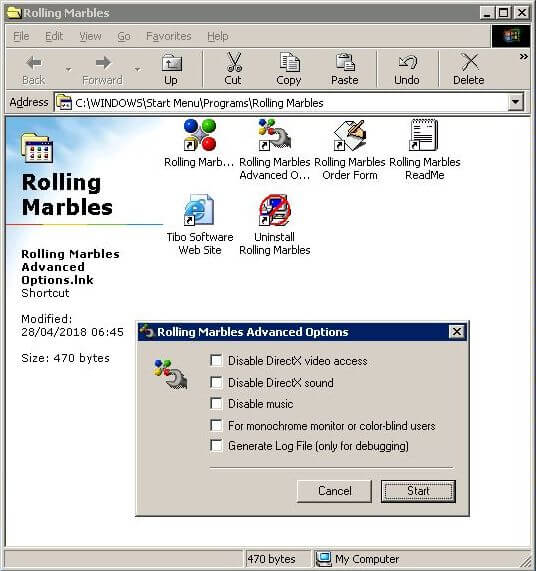Click the Cut scissors toolbar icon
Image resolution: width=536 pixels, height=571 pixels.
tap(233, 62)
